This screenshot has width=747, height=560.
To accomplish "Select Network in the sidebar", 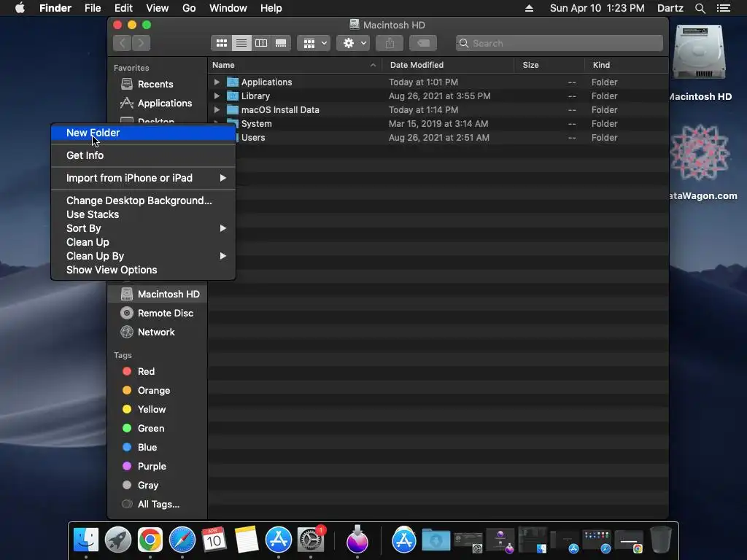I will (147, 332).
